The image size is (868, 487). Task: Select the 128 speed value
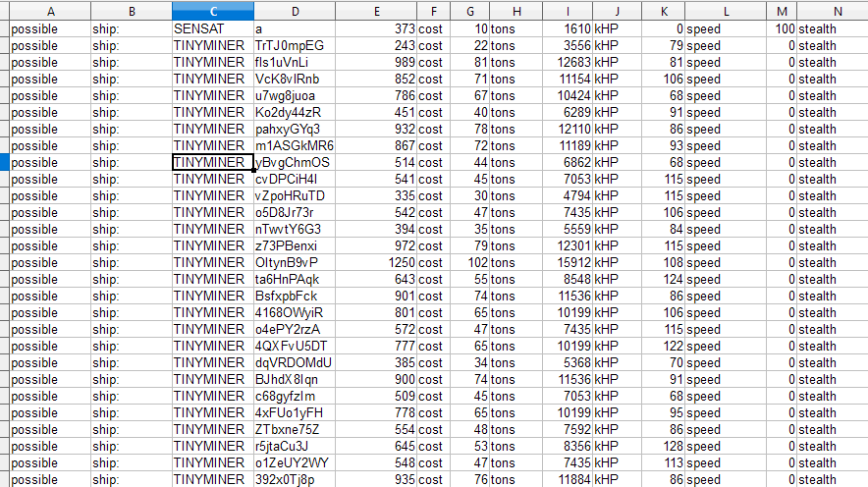click(x=663, y=446)
